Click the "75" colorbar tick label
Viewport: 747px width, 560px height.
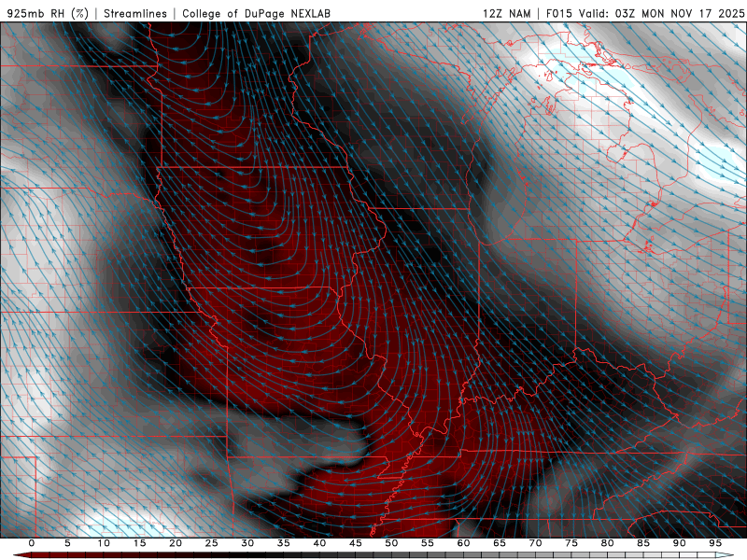coord(571,543)
